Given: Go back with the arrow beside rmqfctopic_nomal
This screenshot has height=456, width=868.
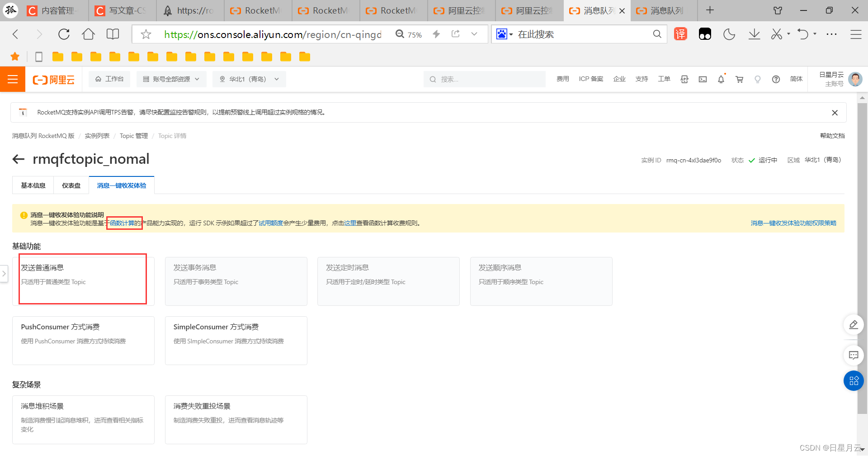Looking at the screenshot, I should coord(19,159).
